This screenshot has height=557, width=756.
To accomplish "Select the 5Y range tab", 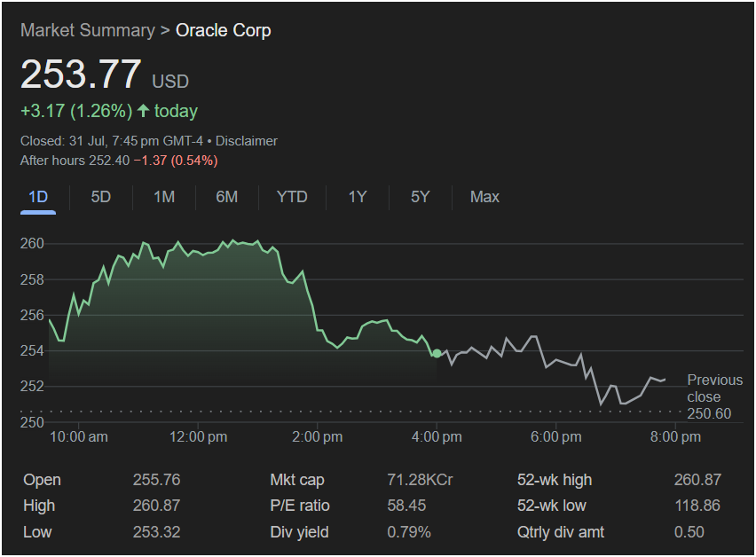I will coord(420,197).
